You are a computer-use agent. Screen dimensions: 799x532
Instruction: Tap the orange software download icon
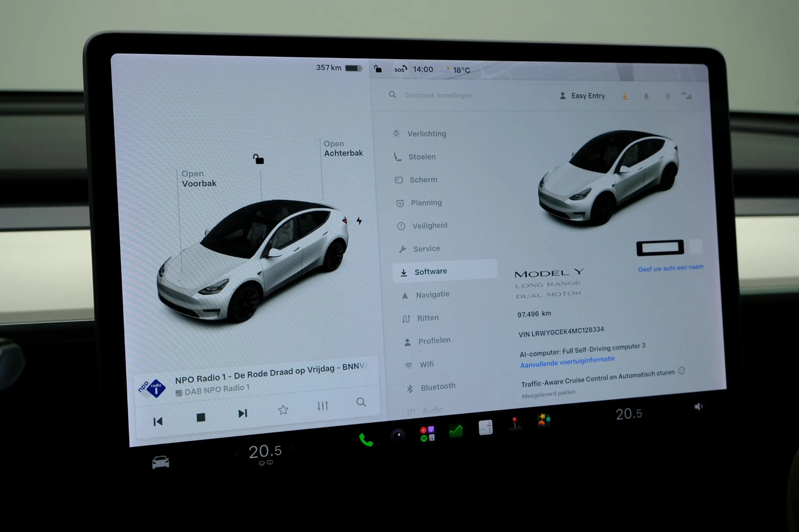pyautogui.click(x=624, y=96)
